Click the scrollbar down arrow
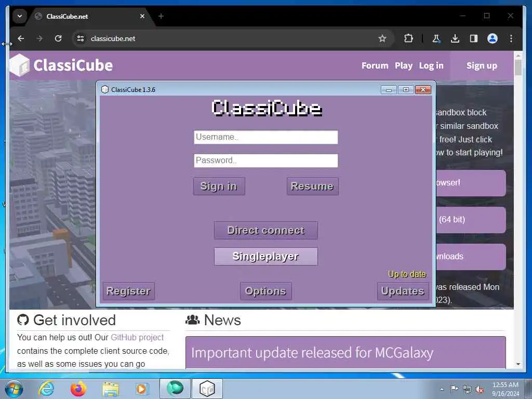This screenshot has width=532, height=399. (518, 364)
